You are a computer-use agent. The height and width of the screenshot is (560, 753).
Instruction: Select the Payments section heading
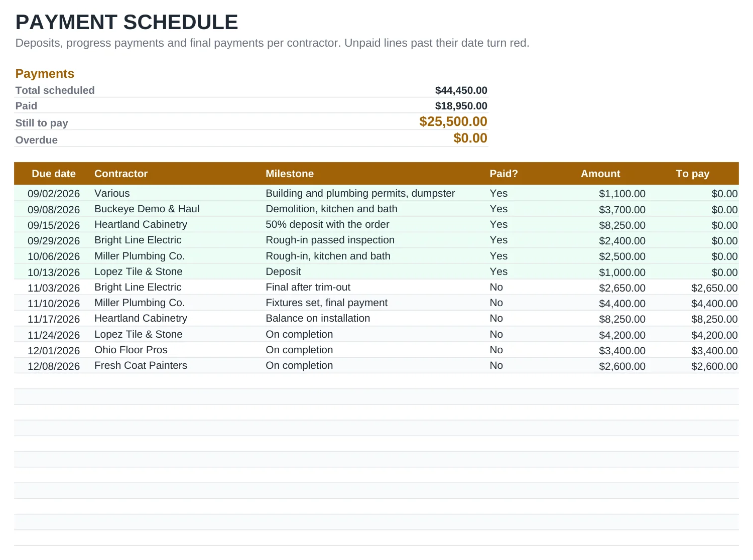click(x=45, y=74)
